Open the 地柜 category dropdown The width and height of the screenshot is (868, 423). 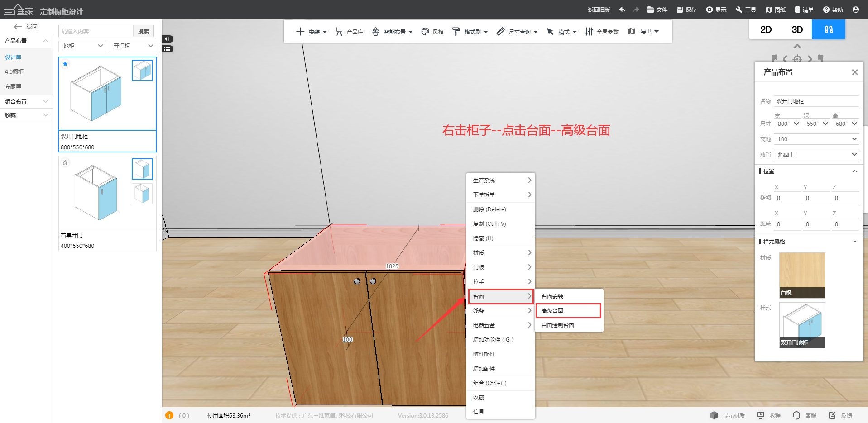pyautogui.click(x=82, y=46)
